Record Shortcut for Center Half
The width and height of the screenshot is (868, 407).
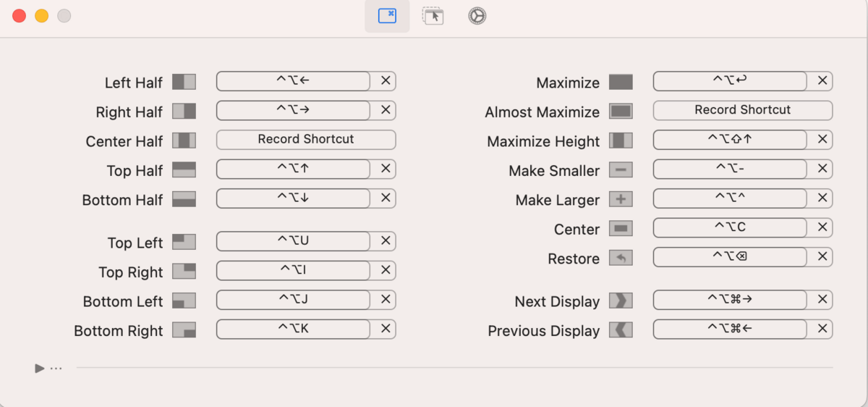tap(306, 139)
